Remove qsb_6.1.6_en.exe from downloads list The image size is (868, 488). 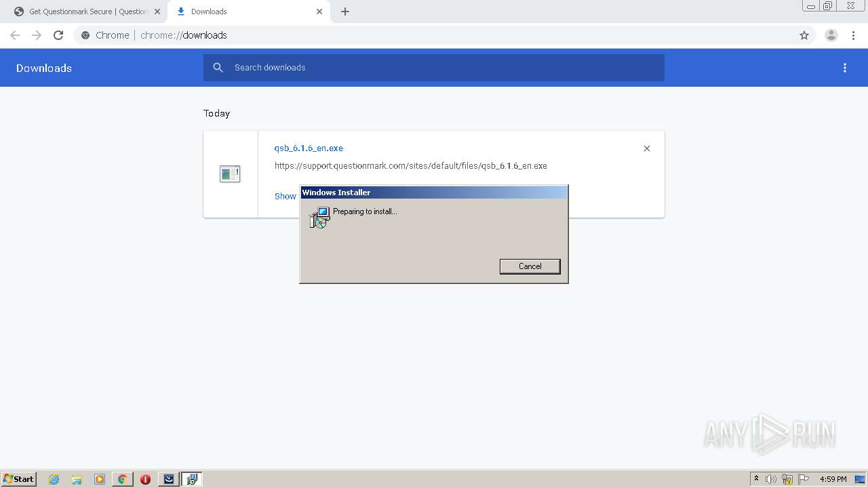647,148
